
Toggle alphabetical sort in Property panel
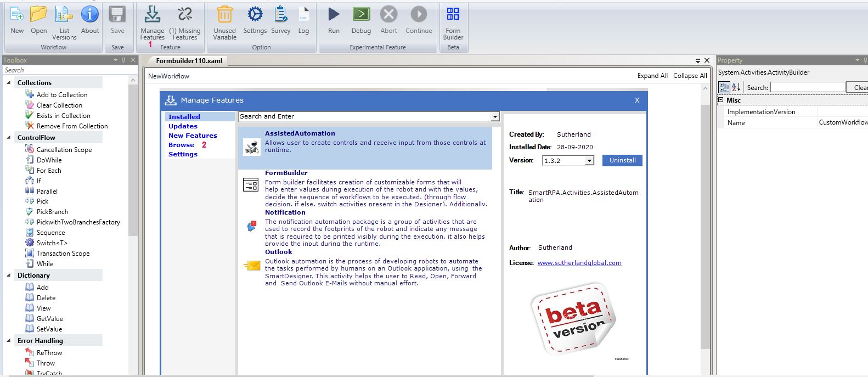[x=736, y=87]
